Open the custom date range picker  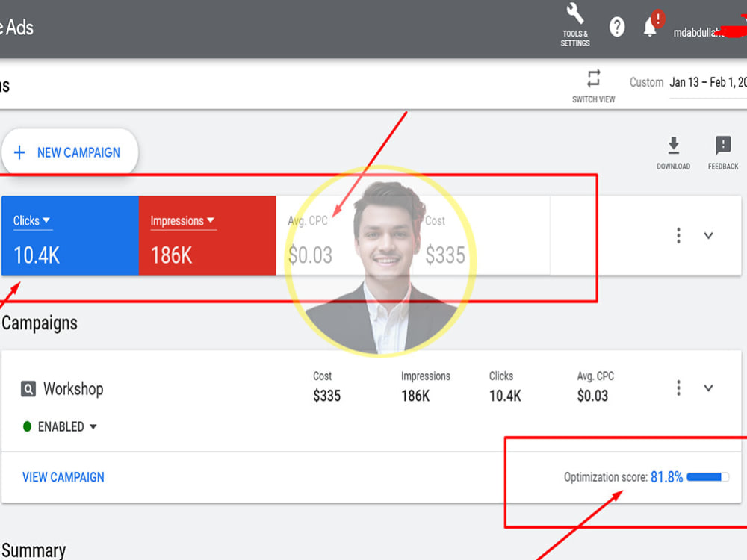tap(708, 82)
